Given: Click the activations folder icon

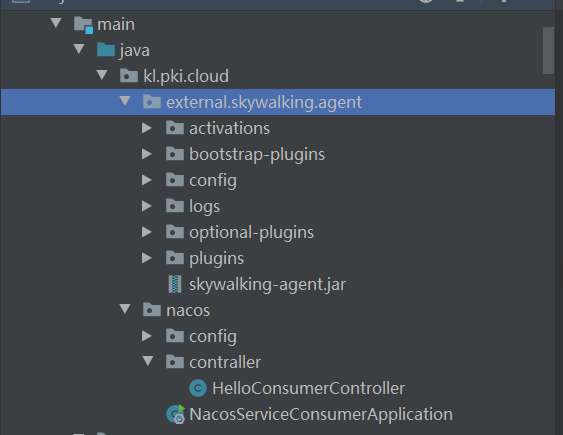Looking at the screenshot, I should (x=175, y=128).
